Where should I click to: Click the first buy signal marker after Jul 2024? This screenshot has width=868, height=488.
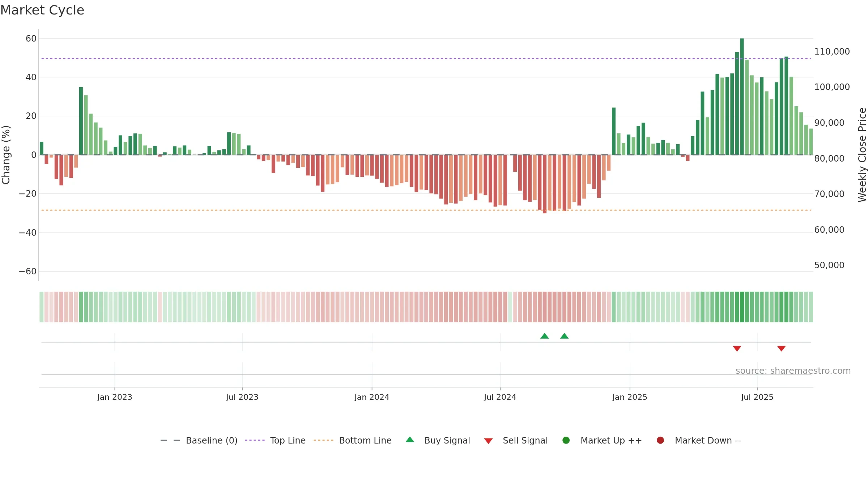click(545, 336)
